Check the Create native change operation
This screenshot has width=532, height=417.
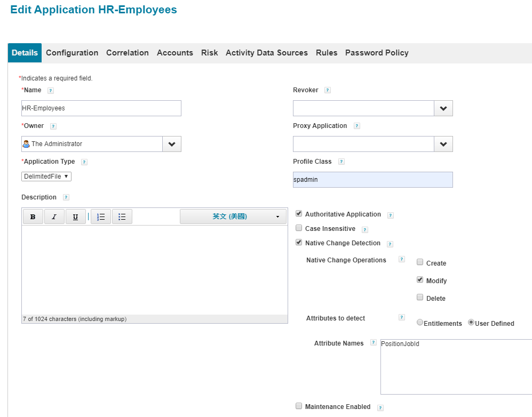[x=420, y=262]
